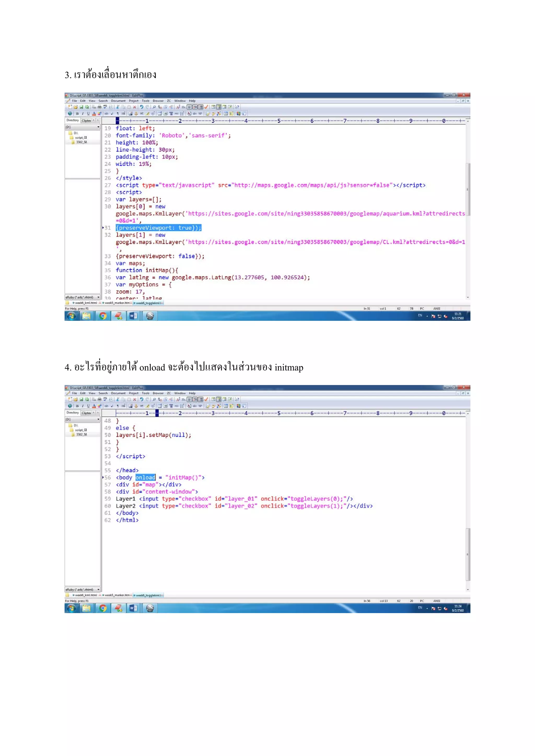Click vertical scrollbar thumb in upper EditPlus editor
Viewport: 535px width, 756px height.
click(x=468, y=189)
